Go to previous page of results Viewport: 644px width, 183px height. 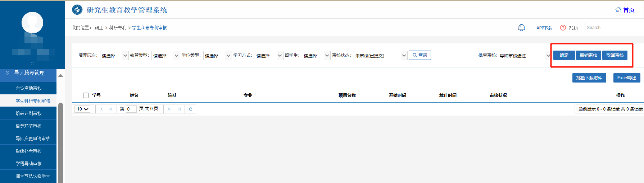click(x=111, y=109)
